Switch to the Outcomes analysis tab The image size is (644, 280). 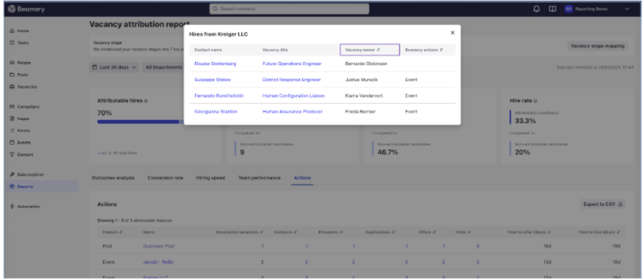[x=113, y=178]
